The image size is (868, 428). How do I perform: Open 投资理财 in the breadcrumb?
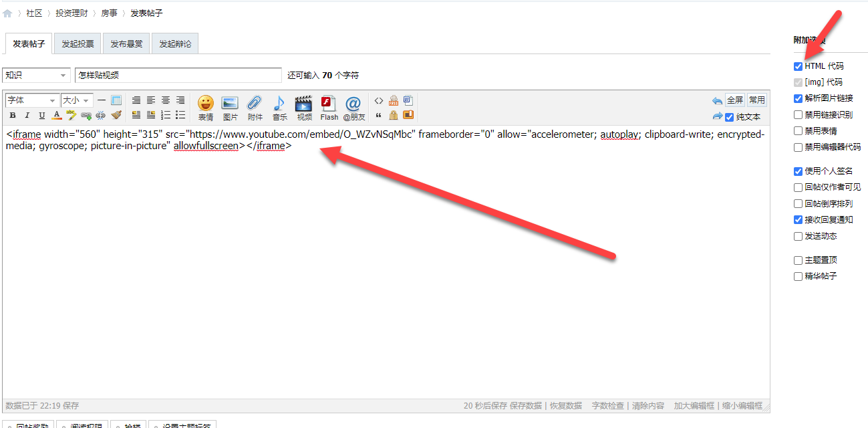(x=71, y=13)
